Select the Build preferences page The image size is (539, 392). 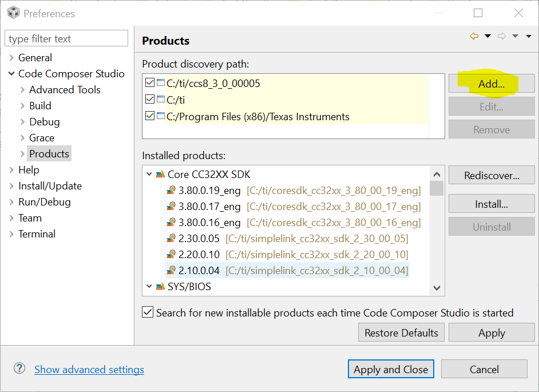(40, 106)
